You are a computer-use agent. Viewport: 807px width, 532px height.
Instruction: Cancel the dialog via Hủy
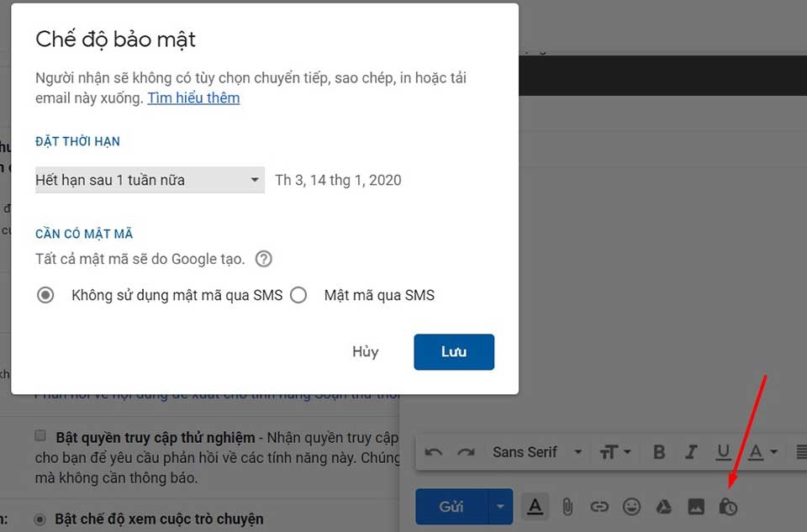[x=365, y=351]
